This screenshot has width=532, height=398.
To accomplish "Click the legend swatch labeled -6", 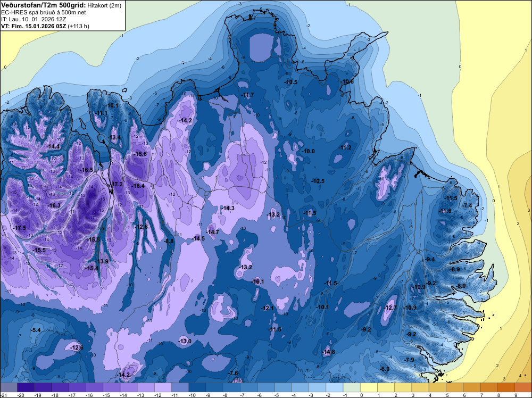I will click(266, 387).
